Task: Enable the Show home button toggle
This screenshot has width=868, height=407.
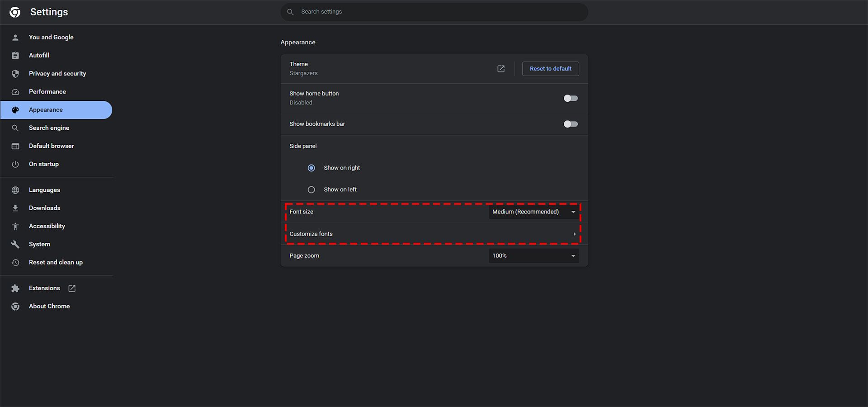Action: [x=571, y=98]
